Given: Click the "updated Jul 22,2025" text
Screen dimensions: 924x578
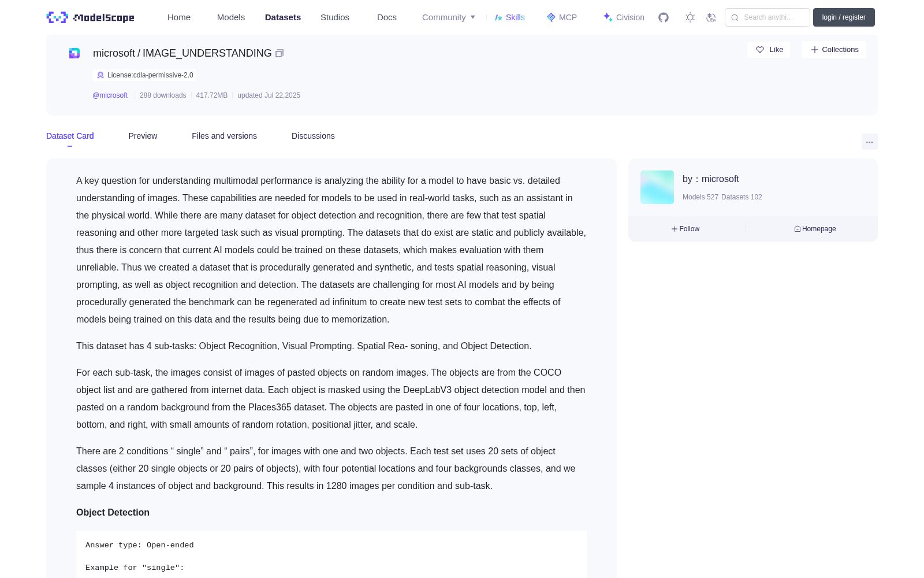Looking at the screenshot, I should coord(269,95).
